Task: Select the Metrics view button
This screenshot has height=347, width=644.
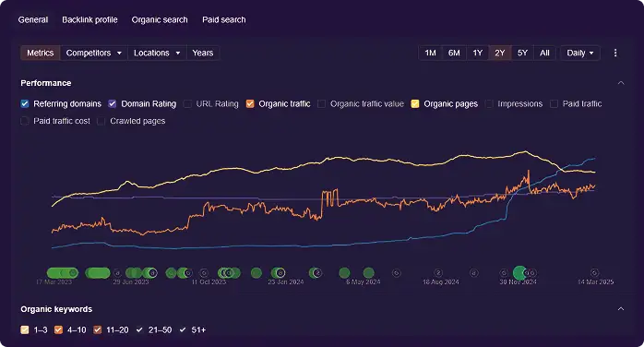Action: coord(41,53)
